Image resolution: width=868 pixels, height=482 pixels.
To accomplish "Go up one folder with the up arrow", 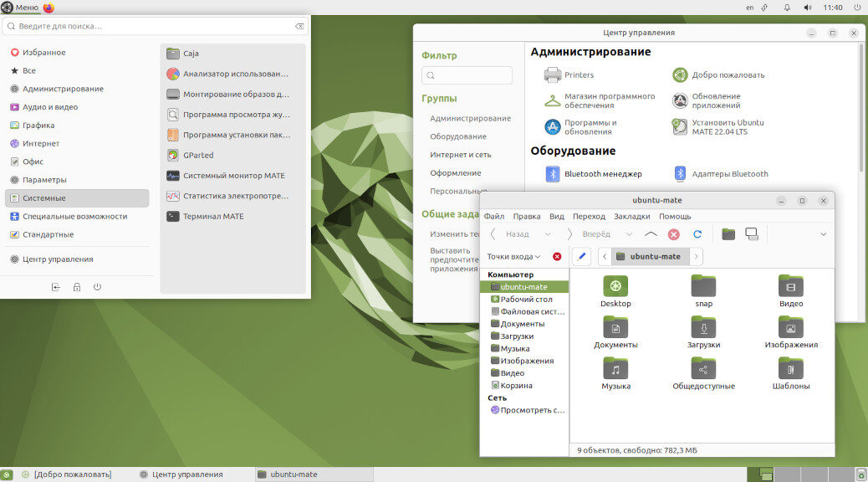I will point(651,234).
